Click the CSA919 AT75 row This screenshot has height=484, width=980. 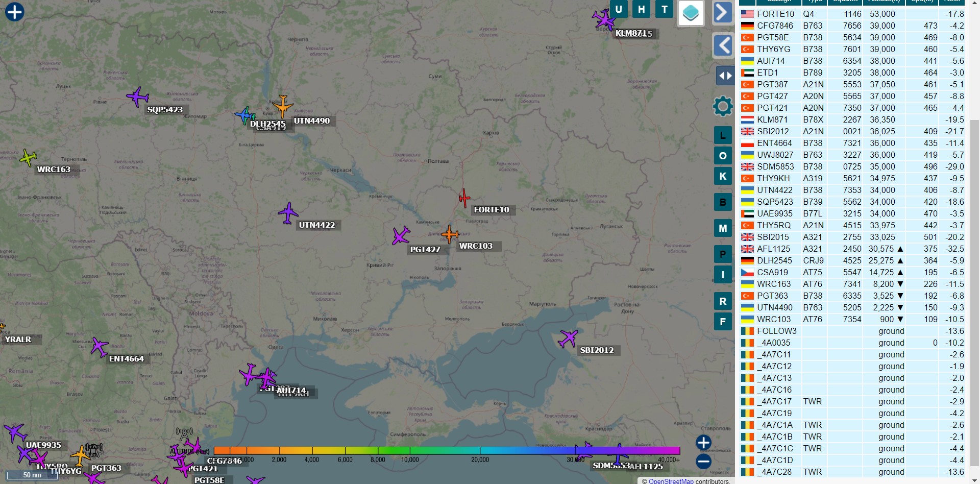click(852, 272)
